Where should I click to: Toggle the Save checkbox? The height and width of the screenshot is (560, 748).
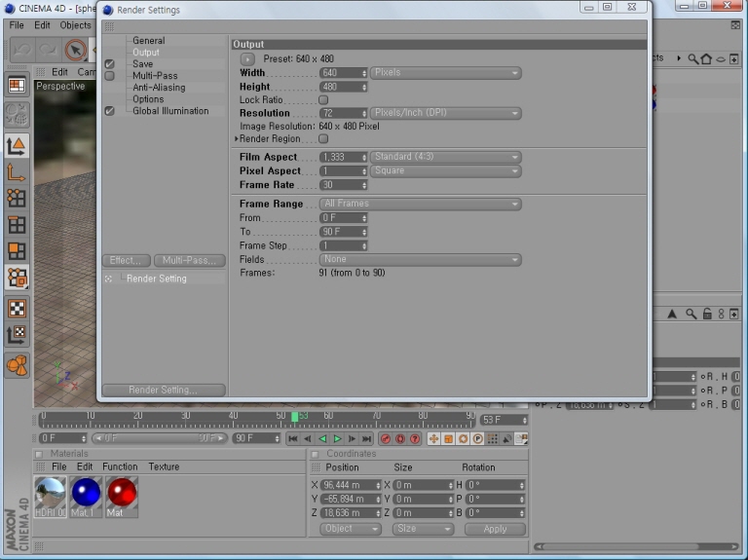[109, 64]
